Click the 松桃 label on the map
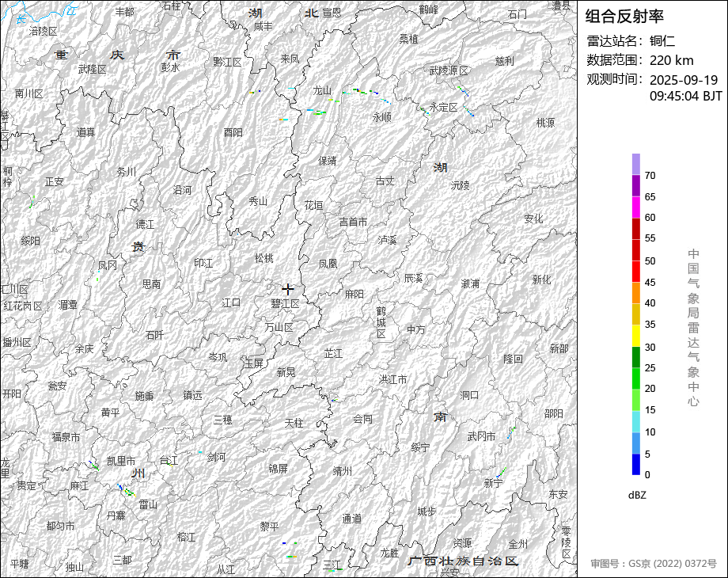The width and height of the screenshot is (728, 578). (x=264, y=258)
